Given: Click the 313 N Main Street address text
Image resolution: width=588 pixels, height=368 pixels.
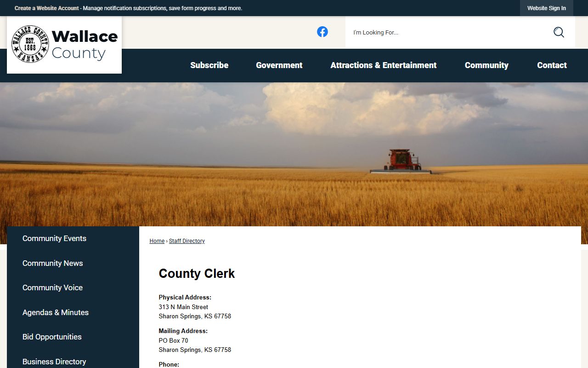Looking at the screenshot, I should click(x=183, y=307).
